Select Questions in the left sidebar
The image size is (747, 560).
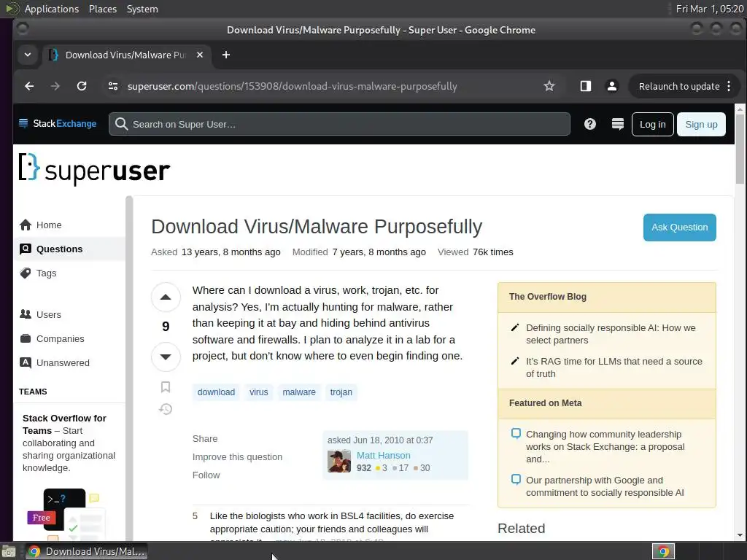point(69,249)
